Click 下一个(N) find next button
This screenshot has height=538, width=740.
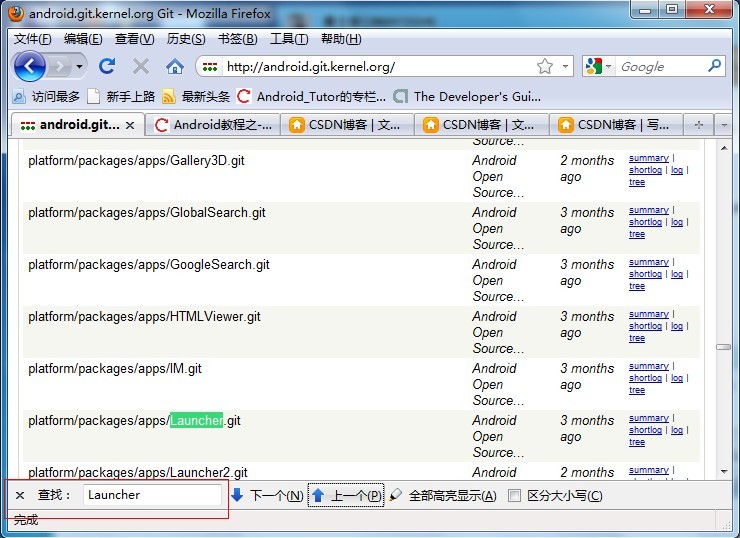[x=268, y=496]
